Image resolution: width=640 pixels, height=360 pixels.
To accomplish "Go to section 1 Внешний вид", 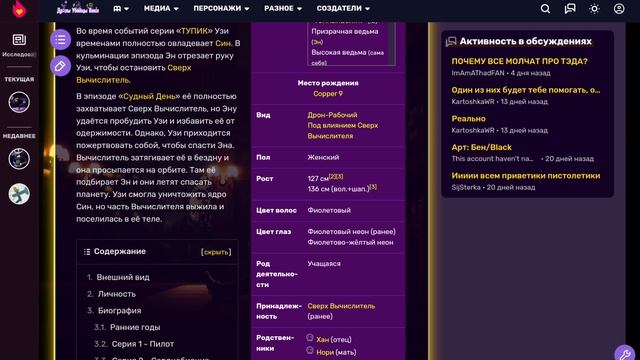I will 123,277.
